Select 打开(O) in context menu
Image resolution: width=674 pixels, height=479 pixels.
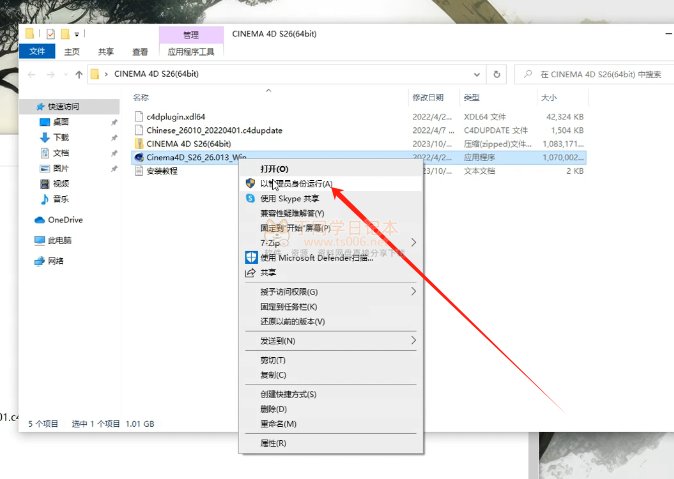(331, 169)
